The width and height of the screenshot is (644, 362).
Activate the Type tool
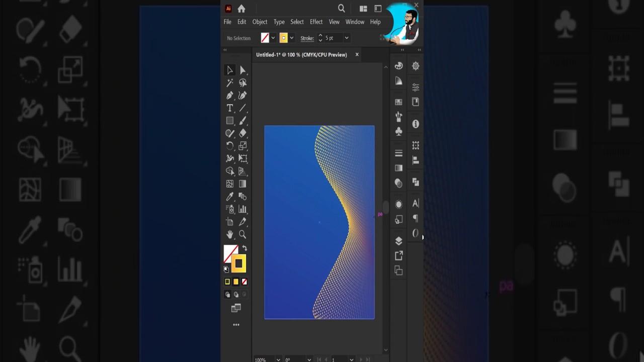coord(229,108)
